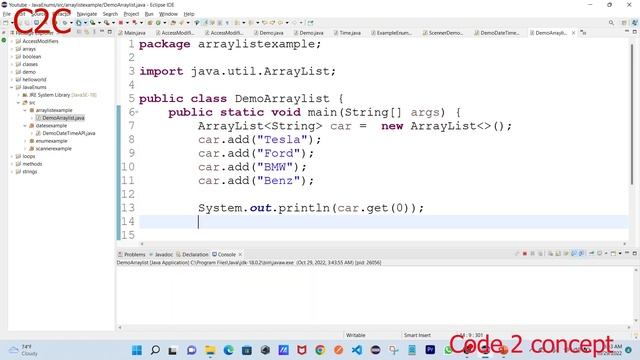Screen dimensions: 640x360
Task: Maximize the Package Explorer view
Action: click(110, 32)
